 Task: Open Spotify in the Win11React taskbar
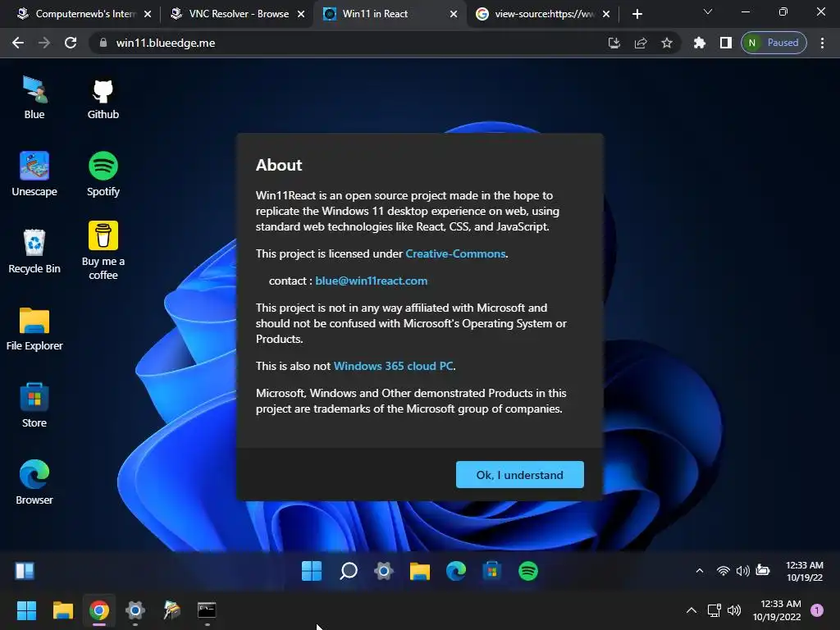point(528,571)
